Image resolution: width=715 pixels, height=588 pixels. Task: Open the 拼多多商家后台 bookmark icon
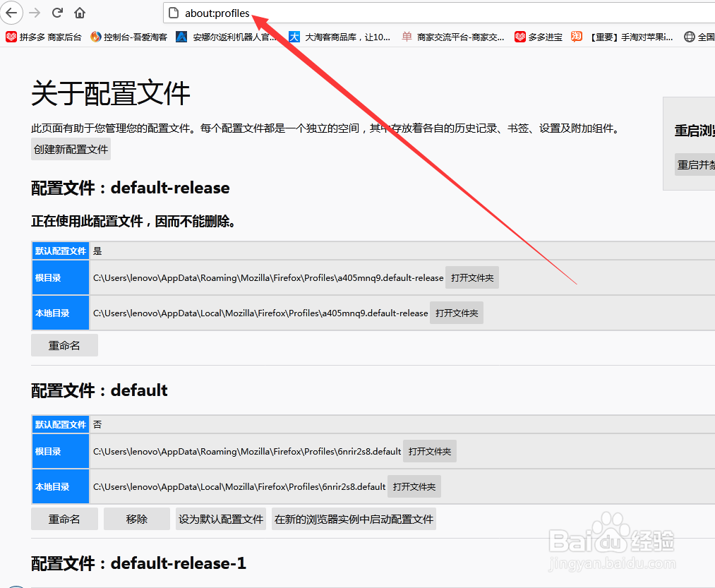tap(10, 36)
